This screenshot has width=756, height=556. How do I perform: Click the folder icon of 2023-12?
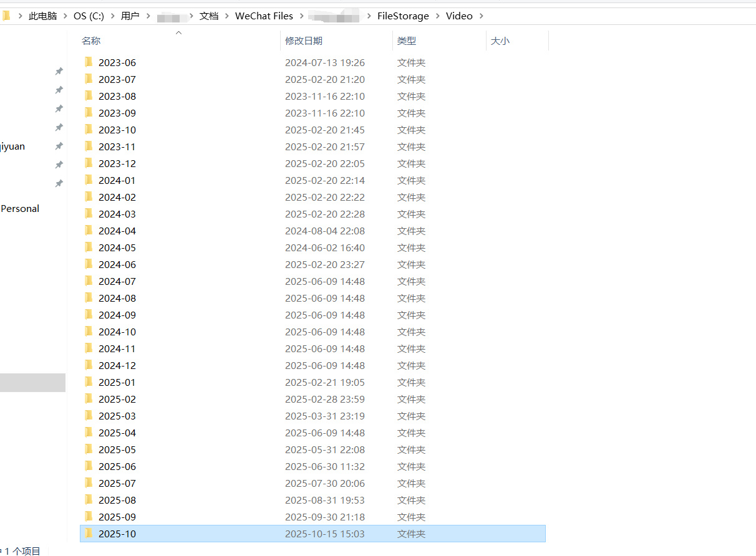pyautogui.click(x=89, y=163)
